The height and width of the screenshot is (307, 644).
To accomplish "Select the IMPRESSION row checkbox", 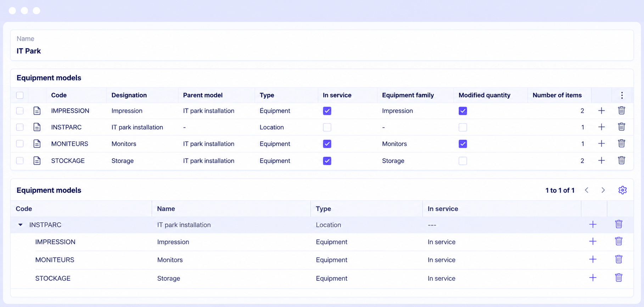I will click(20, 111).
